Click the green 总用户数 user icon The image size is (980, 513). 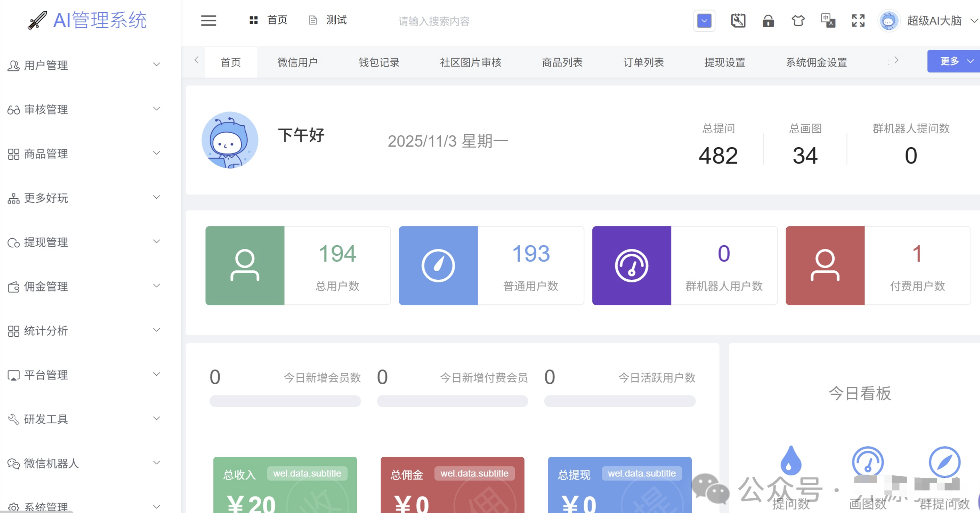pyautogui.click(x=245, y=266)
